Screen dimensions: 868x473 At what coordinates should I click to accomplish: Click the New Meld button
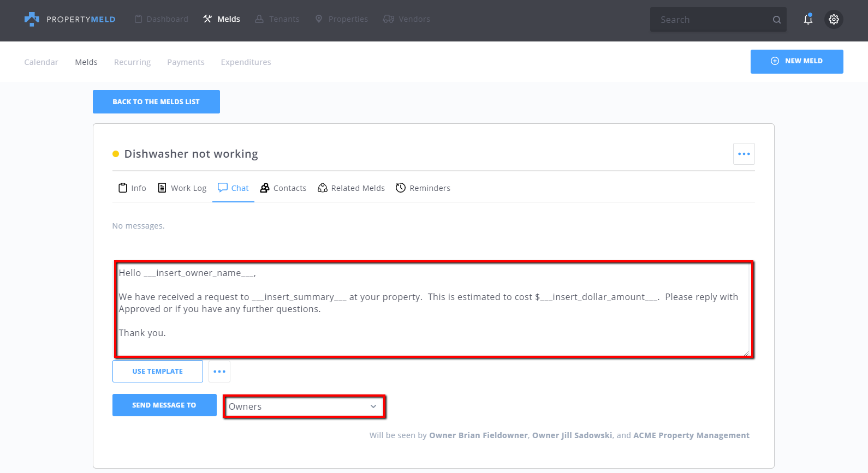pos(796,61)
